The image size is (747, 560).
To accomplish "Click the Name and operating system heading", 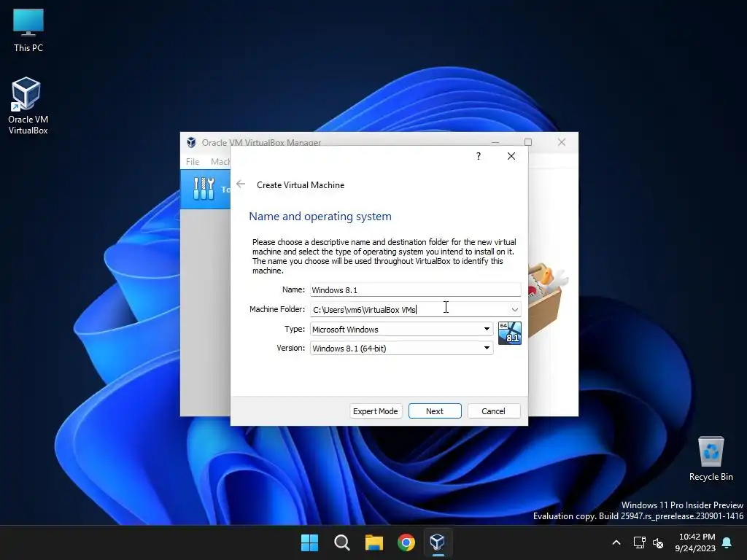I will (x=320, y=216).
